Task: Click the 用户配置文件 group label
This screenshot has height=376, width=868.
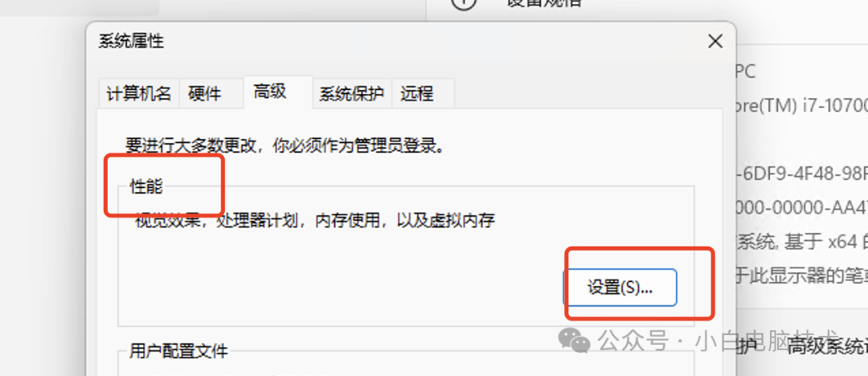Action: coord(178,350)
